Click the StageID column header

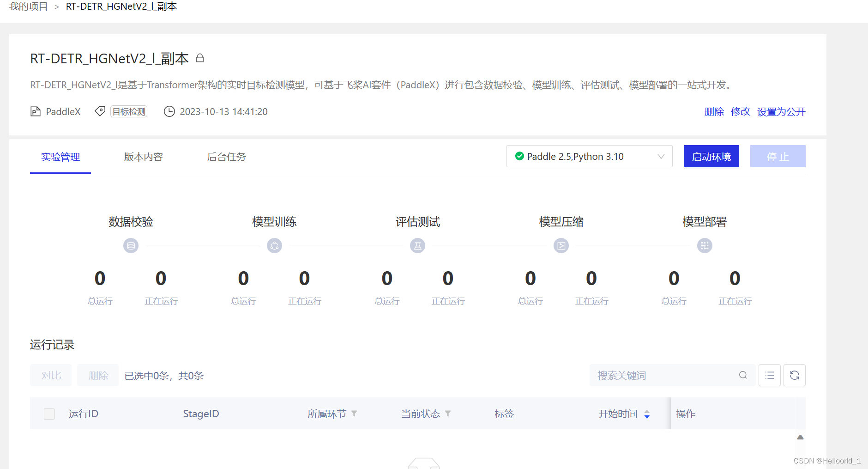coord(201,414)
